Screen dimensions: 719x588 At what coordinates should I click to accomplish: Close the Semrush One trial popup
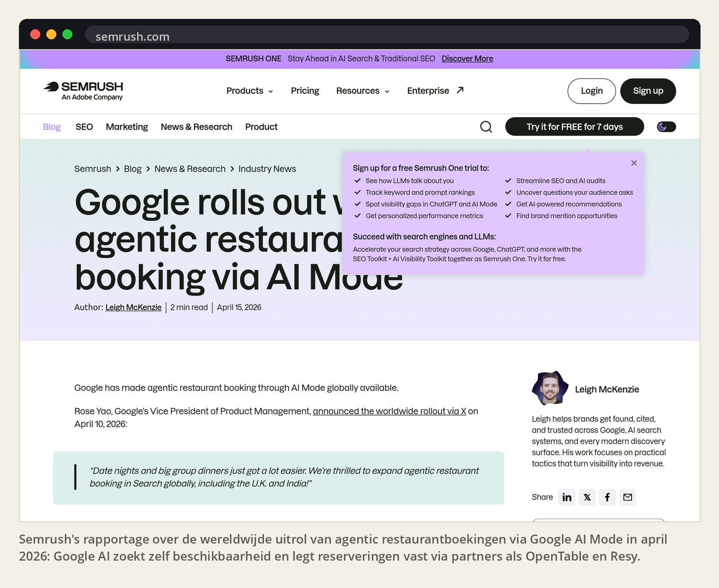[634, 163]
